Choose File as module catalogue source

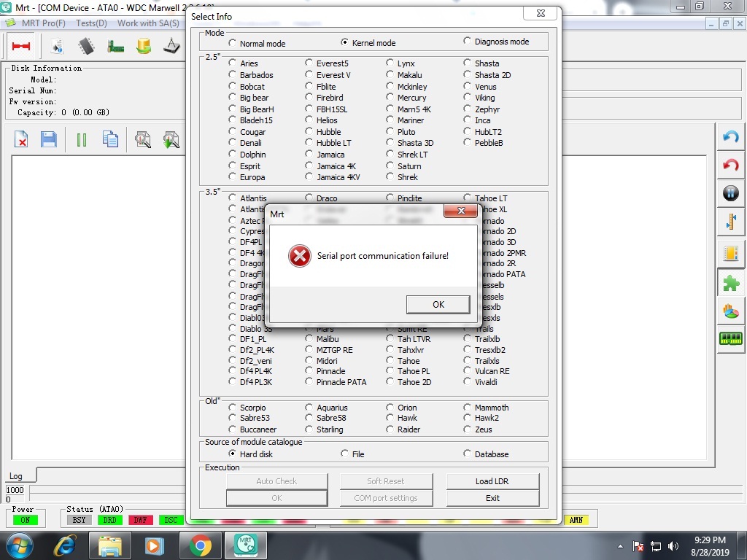click(344, 454)
